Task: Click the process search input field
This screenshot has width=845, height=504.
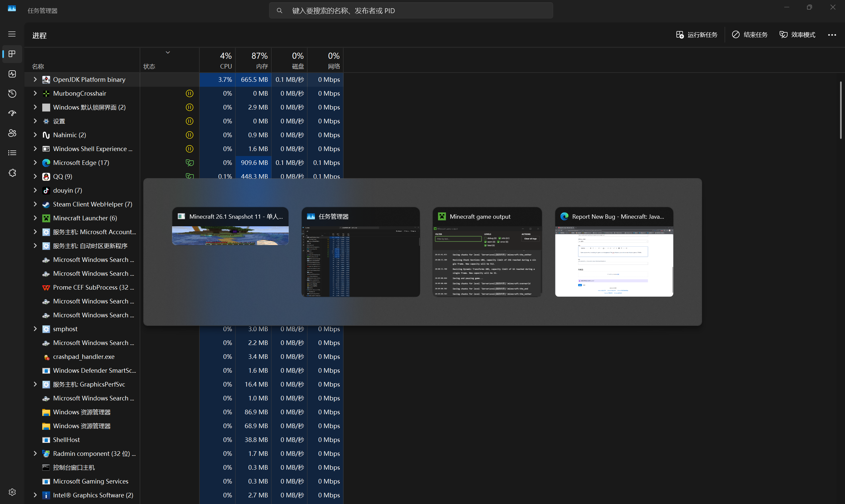Action: [411, 11]
